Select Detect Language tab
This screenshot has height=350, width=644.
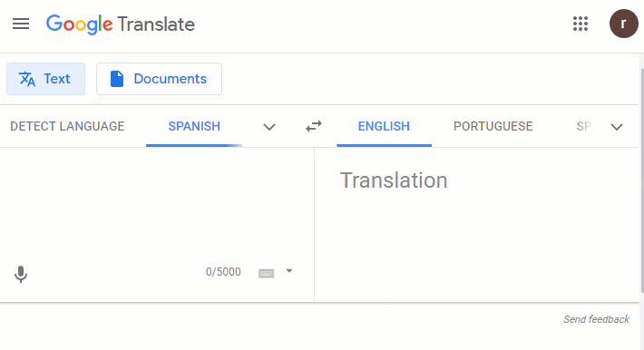point(67,126)
